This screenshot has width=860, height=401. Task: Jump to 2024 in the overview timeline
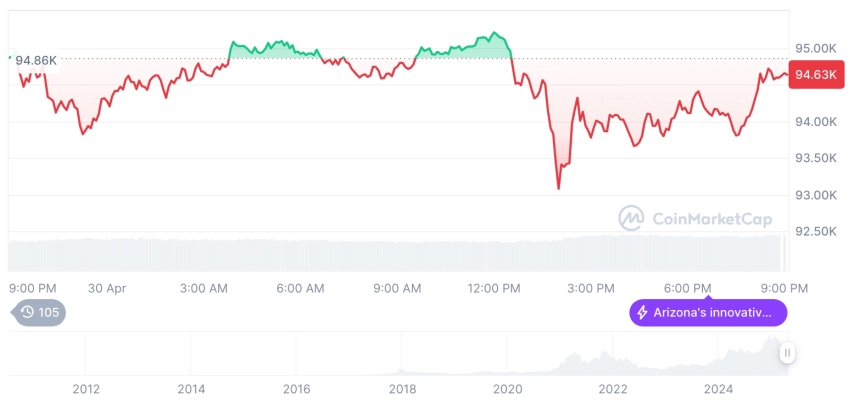(x=719, y=388)
